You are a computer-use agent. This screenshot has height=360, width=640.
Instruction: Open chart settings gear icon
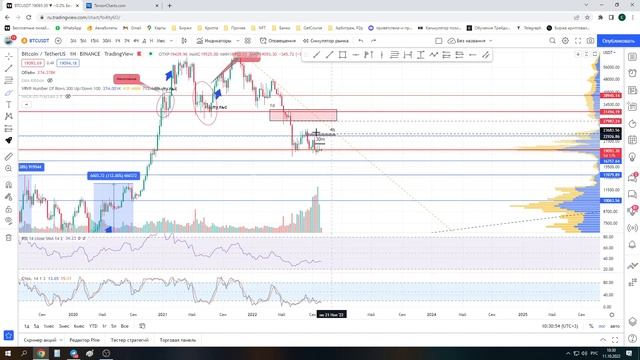pyautogui.click(x=565, y=41)
